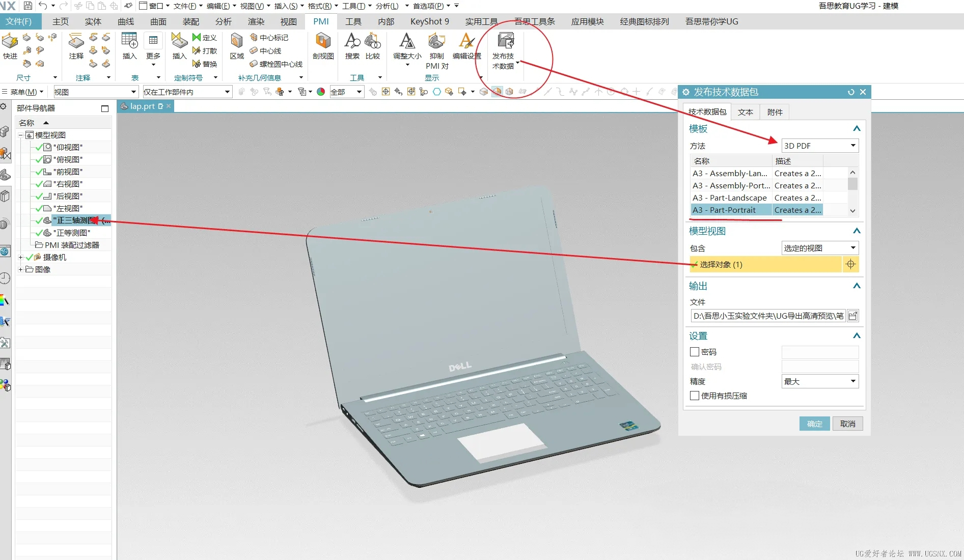Click the save icon in the title bar
The width and height of the screenshot is (964, 560).
(28, 6)
